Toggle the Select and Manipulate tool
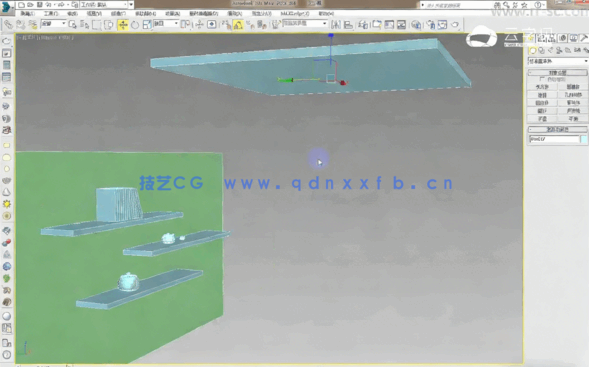This screenshot has height=367, width=589. [199, 25]
